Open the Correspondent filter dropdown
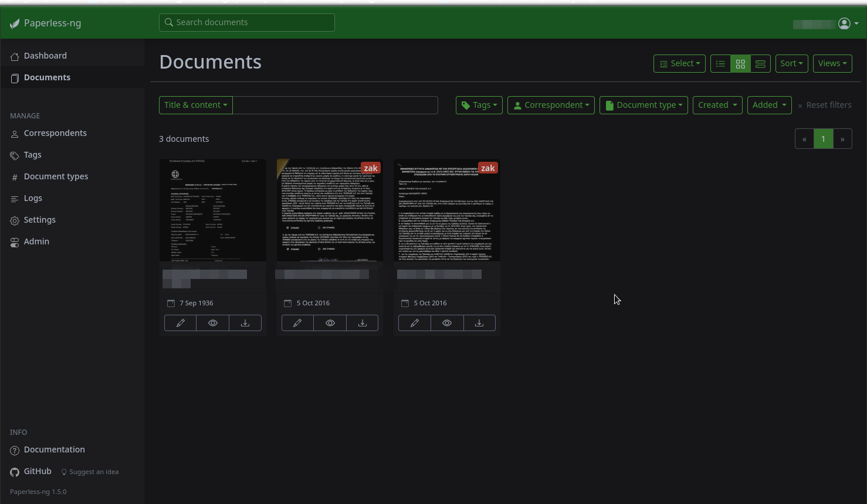 click(551, 105)
